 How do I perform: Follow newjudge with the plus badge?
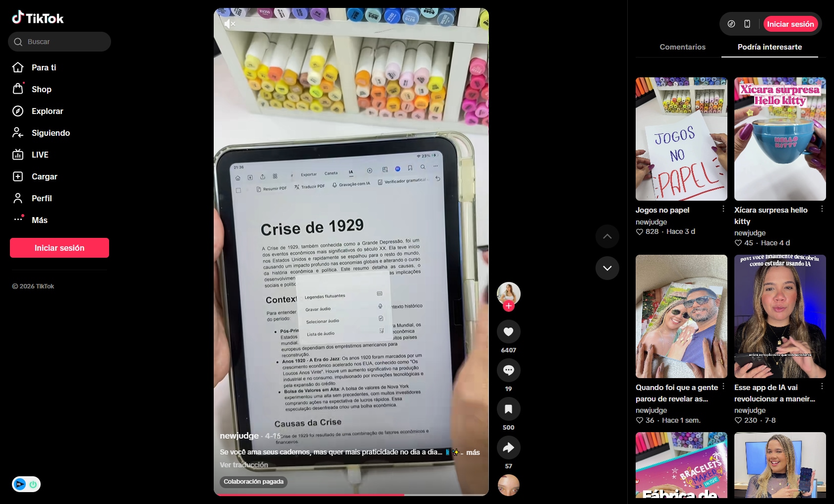508,306
